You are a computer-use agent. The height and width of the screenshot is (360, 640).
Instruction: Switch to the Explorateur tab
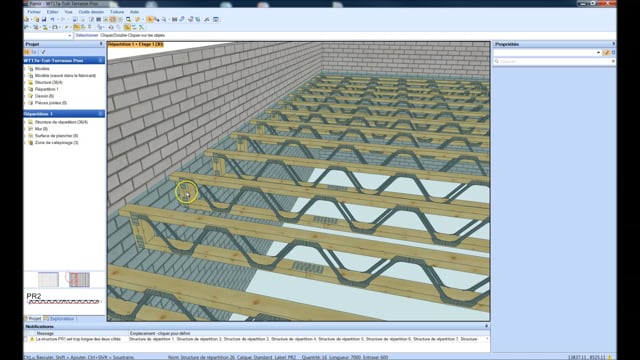[x=62, y=318]
